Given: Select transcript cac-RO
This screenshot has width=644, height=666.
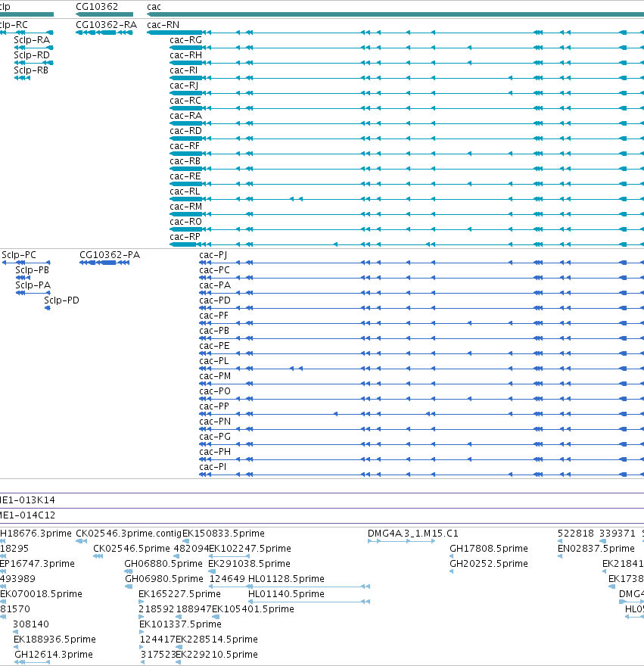Looking at the screenshot, I should pyautogui.click(x=185, y=222).
